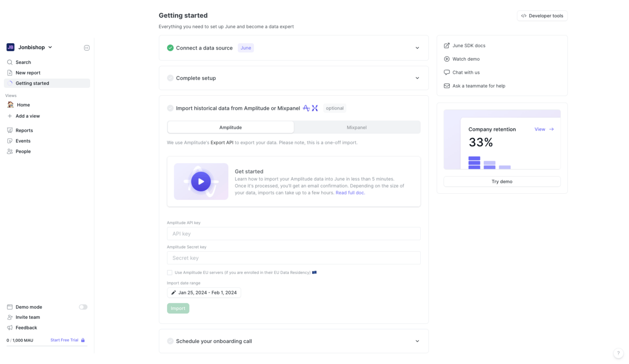Collapse the sidebar with the toggle icon
The width and height of the screenshot is (629, 364).
tap(87, 48)
